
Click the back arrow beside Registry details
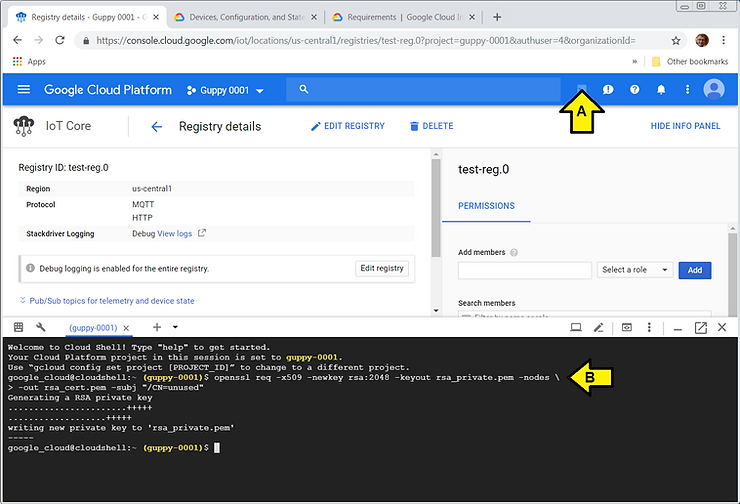click(156, 127)
